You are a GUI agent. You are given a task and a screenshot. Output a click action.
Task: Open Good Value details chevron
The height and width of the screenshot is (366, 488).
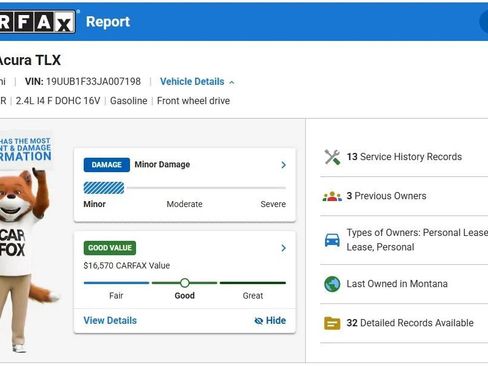tap(283, 248)
